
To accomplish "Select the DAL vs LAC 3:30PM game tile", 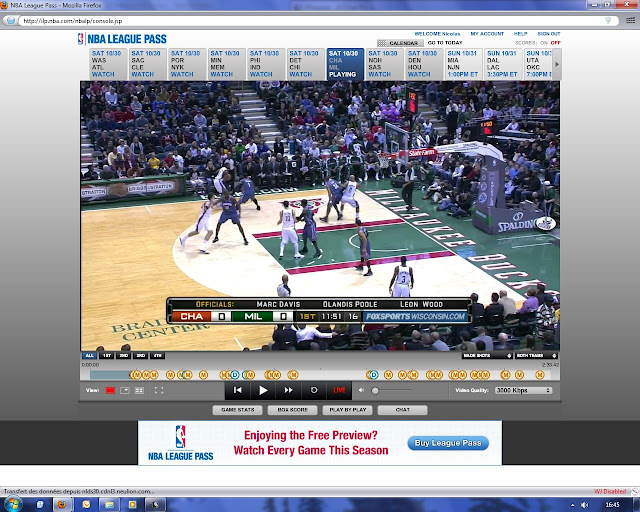I will 503,64.
